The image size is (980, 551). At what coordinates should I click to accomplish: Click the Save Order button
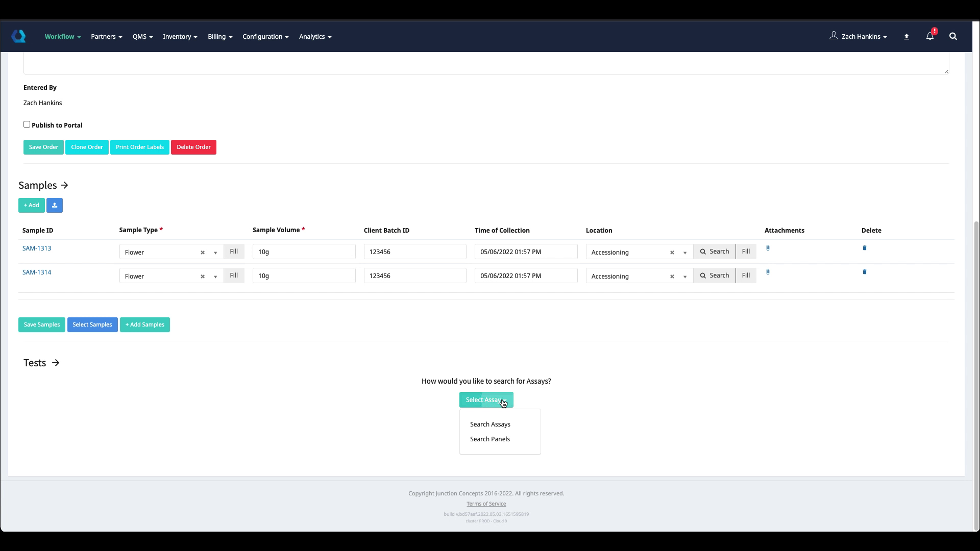point(43,147)
